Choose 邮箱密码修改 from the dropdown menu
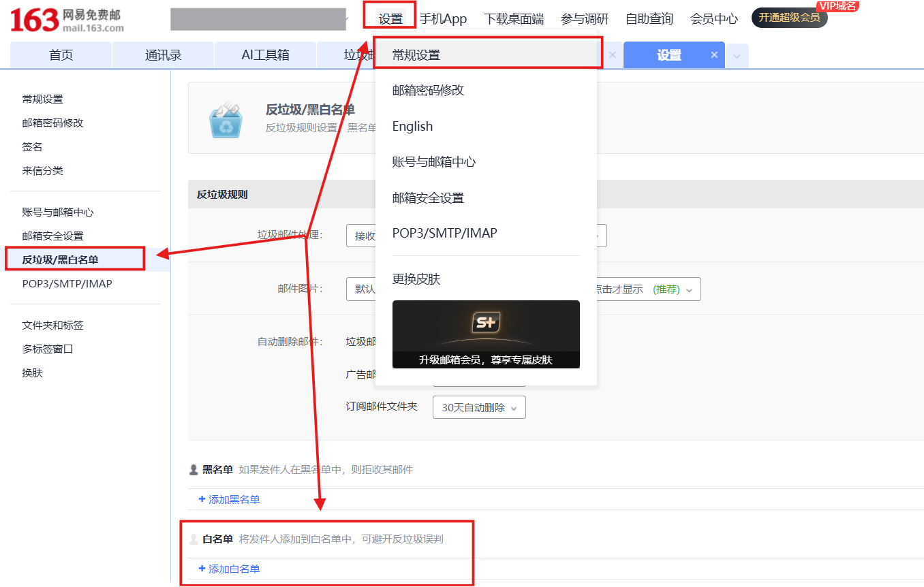 [x=428, y=90]
